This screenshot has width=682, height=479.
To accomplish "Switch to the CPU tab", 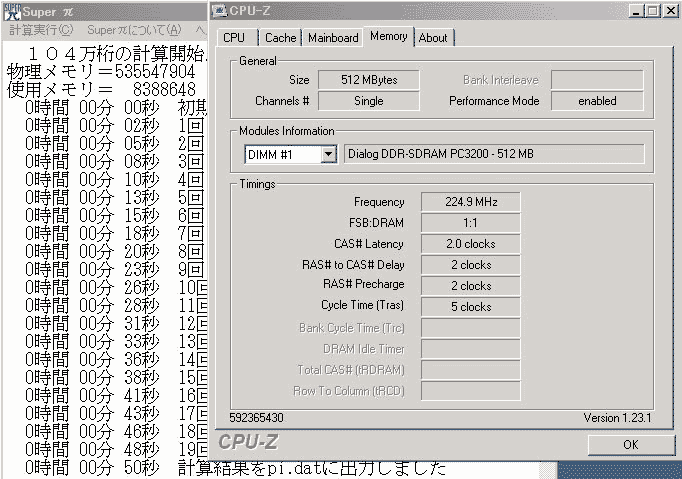I will click(x=234, y=38).
